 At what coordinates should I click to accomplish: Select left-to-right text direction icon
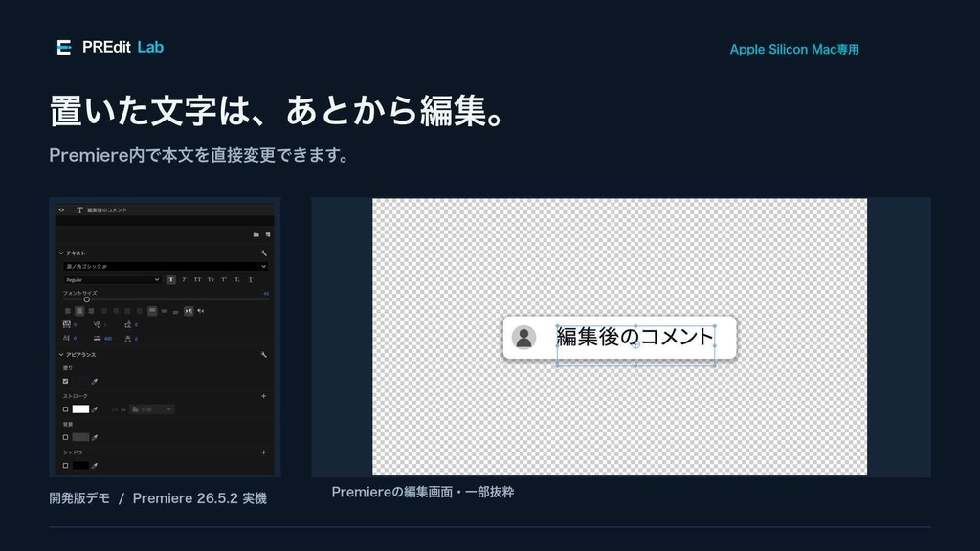(x=189, y=311)
